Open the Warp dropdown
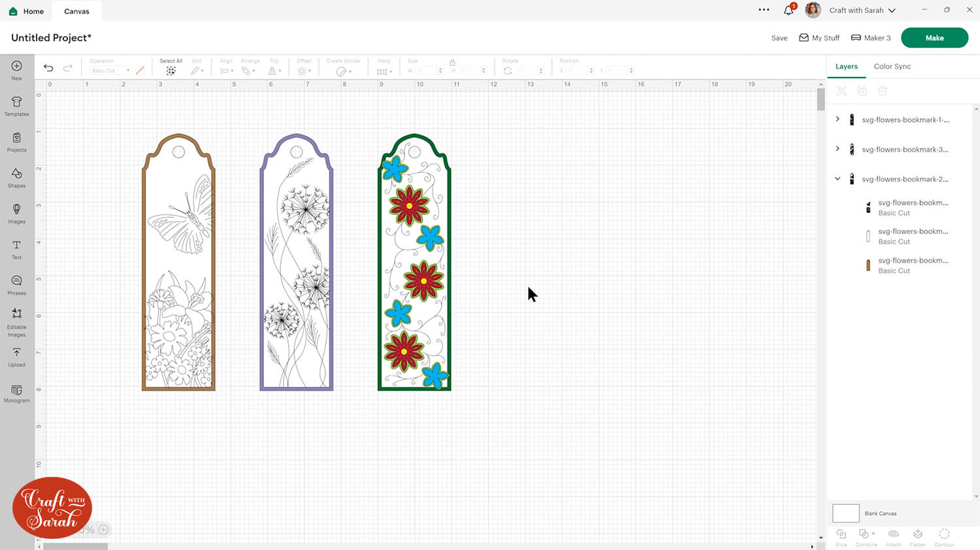This screenshot has width=980, height=550. pyautogui.click(x=384, y=71)
